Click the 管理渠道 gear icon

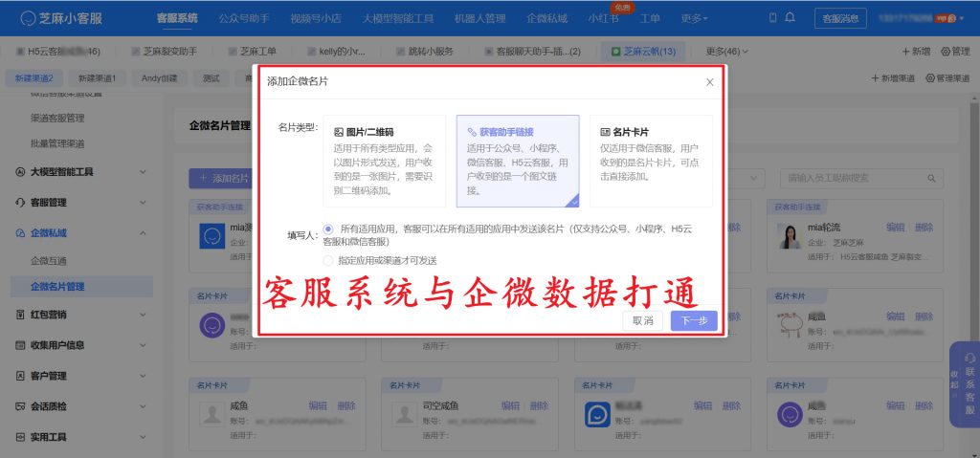930,78
